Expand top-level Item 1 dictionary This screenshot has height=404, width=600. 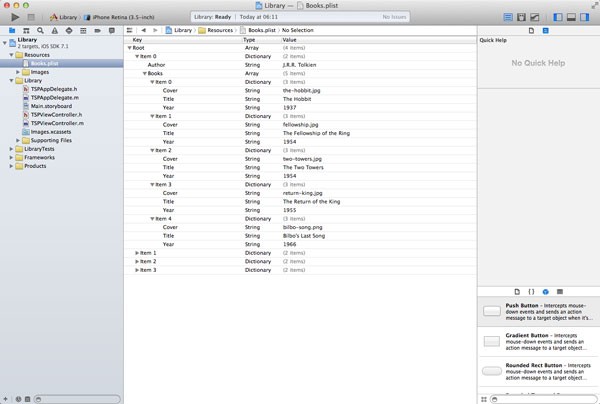pos(137,253)
